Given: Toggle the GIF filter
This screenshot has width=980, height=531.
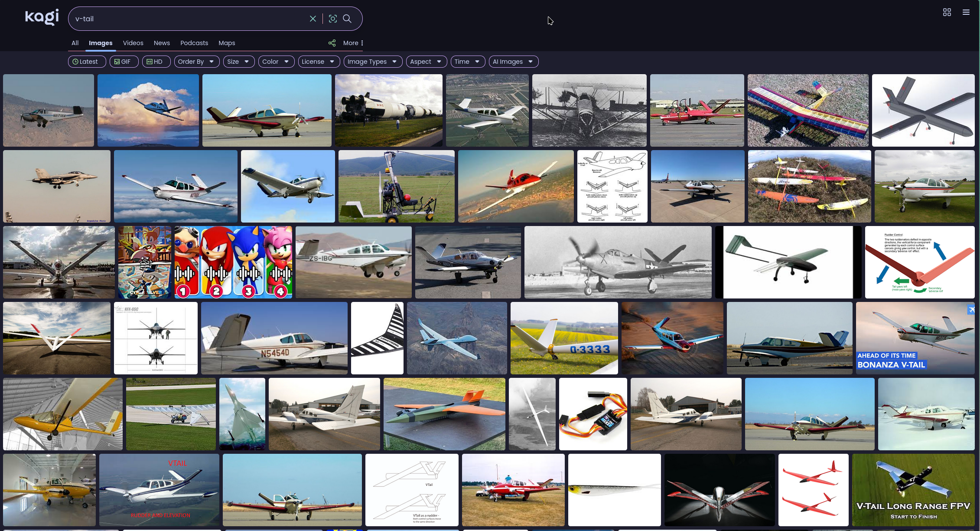Looking at the screenshot, I should pos(124,62).
